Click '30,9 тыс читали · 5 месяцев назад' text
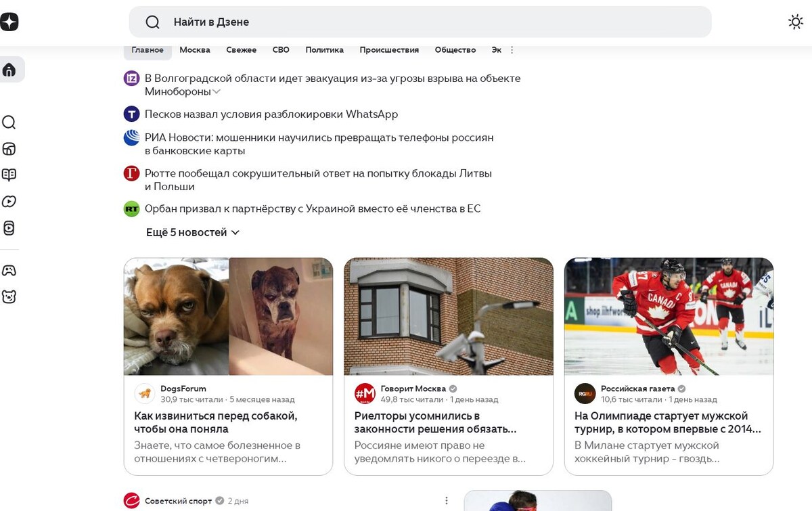The height and width of the screenshot is (511, 812). pos(227,399)
